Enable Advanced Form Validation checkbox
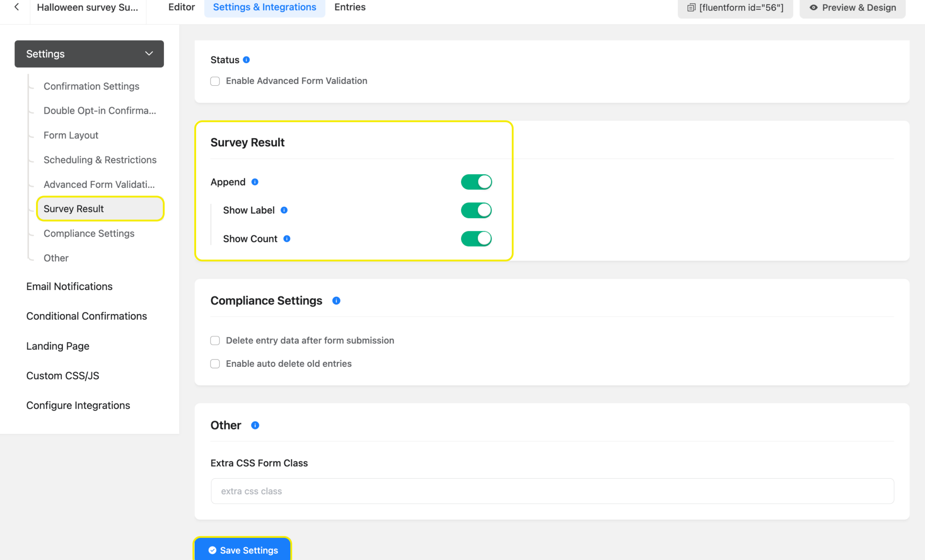This screenshot has width=925, height=560. [215, 81]
